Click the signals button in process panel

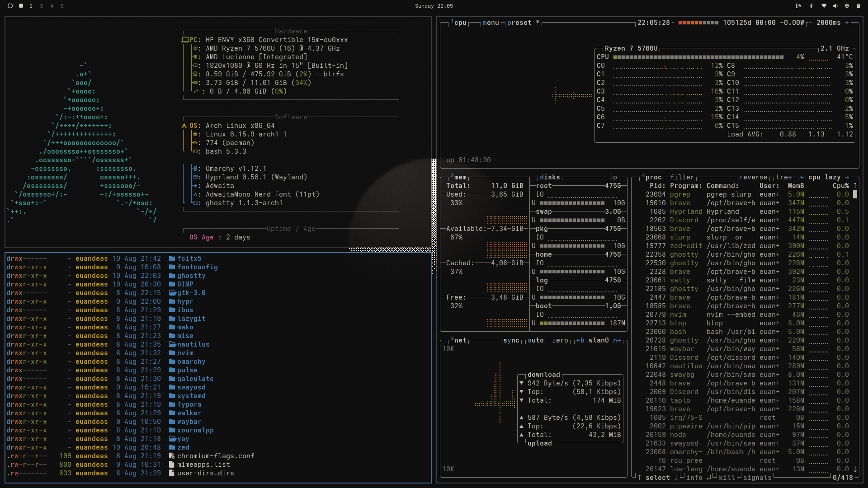757,478
